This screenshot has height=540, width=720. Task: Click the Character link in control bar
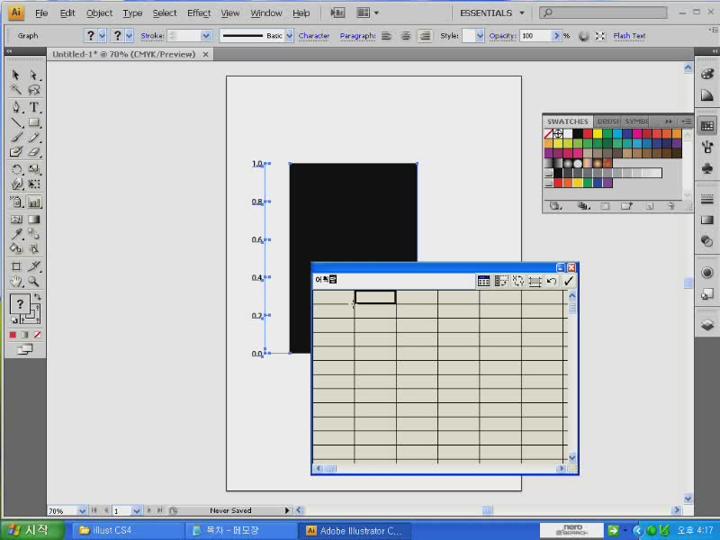pyautogui.click(x=314, y=36)
